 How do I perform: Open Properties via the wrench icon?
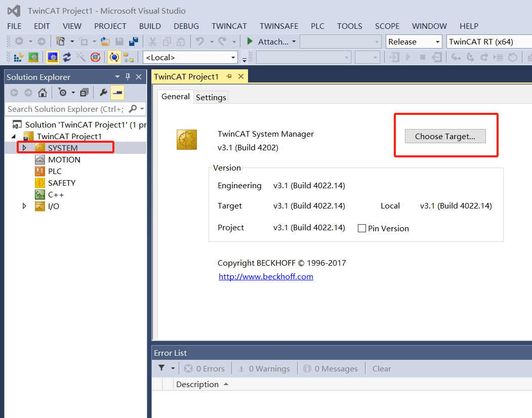point(103,93)
